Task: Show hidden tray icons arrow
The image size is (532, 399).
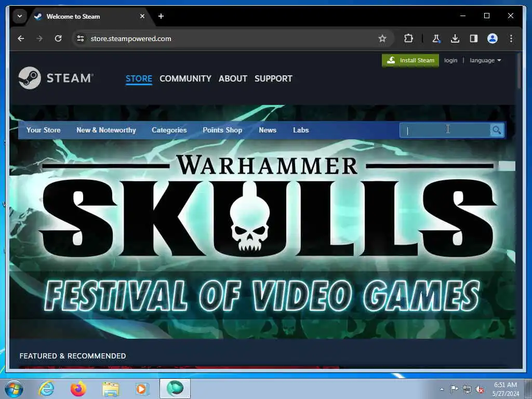Action: [x=442, y=389]
